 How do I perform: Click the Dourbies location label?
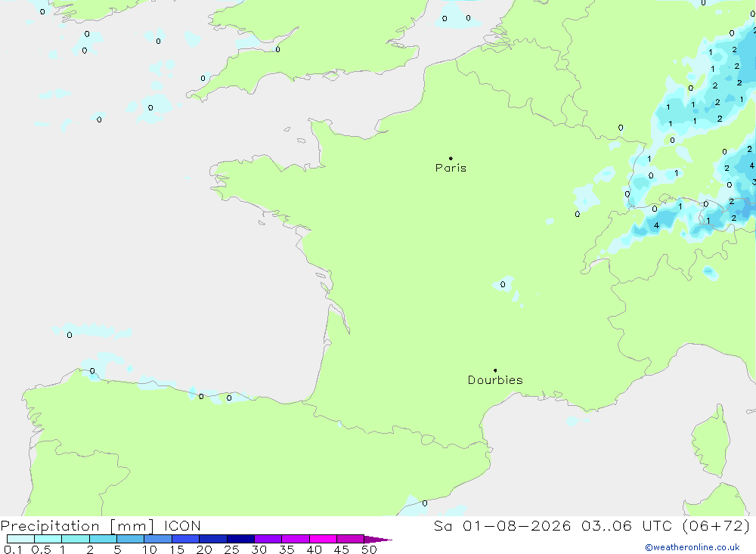coord(495,380)
